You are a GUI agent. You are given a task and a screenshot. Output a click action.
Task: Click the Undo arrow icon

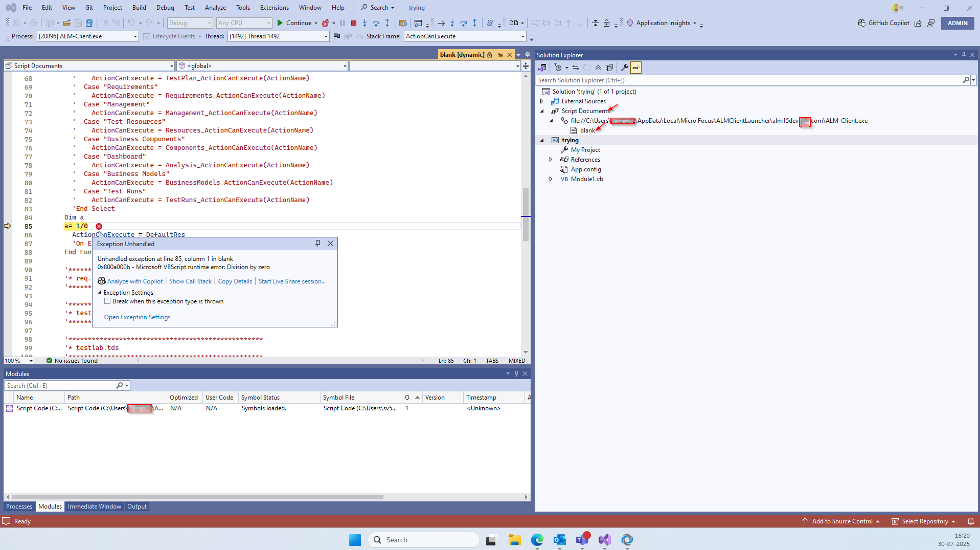point(131,23)
